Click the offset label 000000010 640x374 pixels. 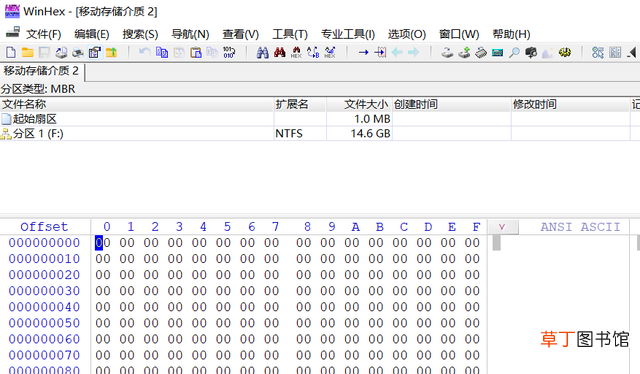(x=44, y=259)
